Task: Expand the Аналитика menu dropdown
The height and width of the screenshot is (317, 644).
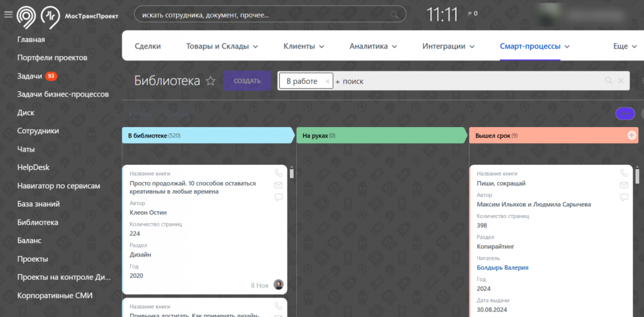Action: coord(373,46)
